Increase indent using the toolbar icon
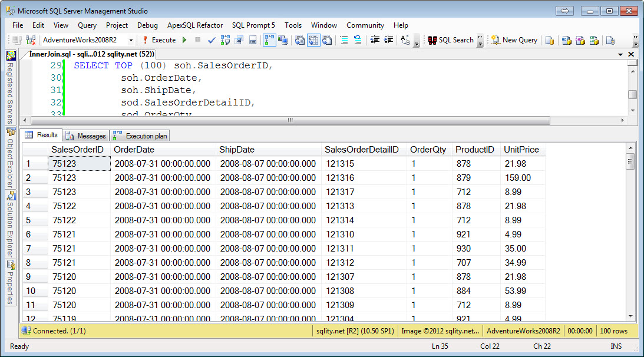Viewport: 644px width, 357px height. coord(388,40)
